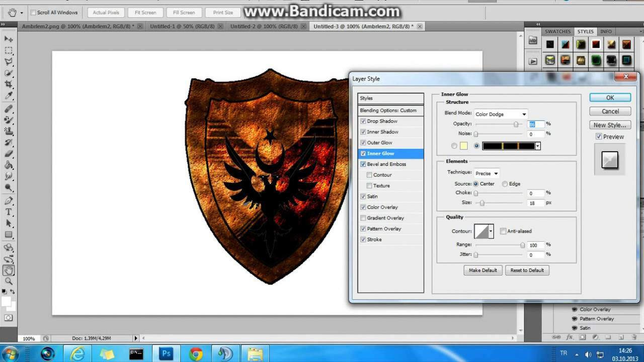Select the Crop tool
The height and width of the screenshot is (362, 644).
[9, 84]
